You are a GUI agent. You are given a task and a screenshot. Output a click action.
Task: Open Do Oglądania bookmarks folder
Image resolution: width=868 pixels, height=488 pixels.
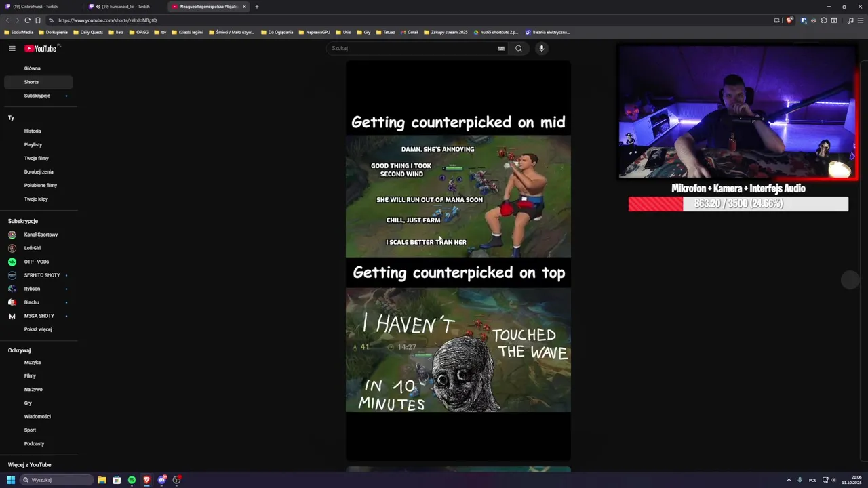(x=277, y=32)
